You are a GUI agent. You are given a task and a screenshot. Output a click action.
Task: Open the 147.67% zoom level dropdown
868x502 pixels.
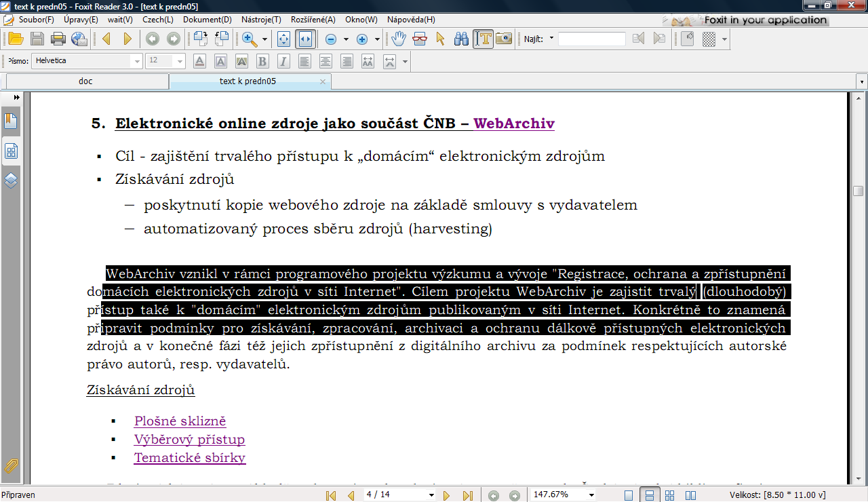(591, 495)
